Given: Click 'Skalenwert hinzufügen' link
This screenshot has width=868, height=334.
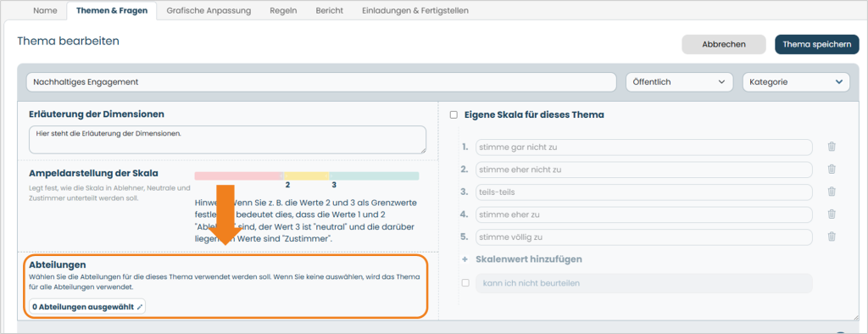Looking at the screenshot, I should tap(529, 259).
